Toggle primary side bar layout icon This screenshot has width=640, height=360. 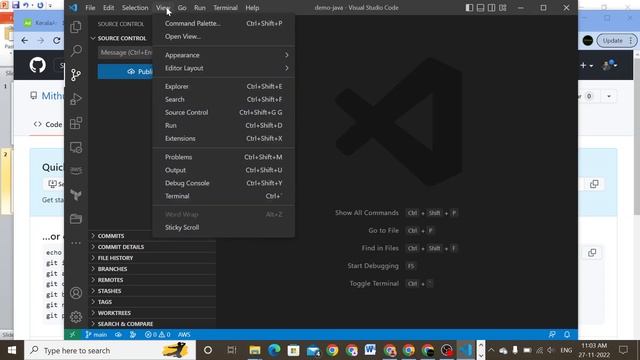[x=469, y=7]
